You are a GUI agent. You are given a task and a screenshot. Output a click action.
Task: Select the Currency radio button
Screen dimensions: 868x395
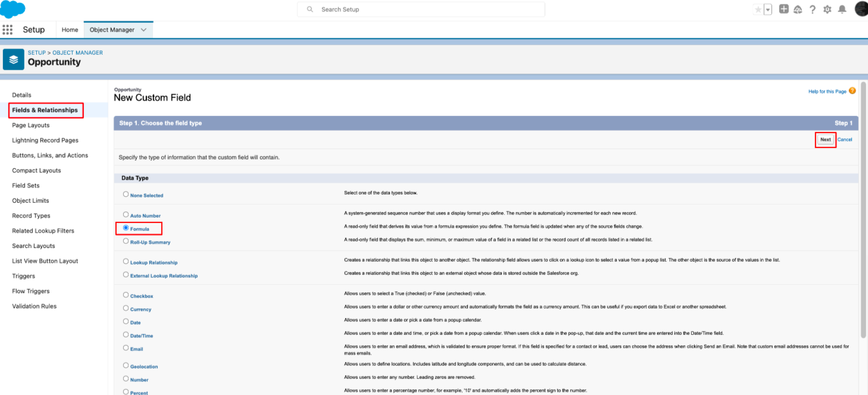[126, 308]
